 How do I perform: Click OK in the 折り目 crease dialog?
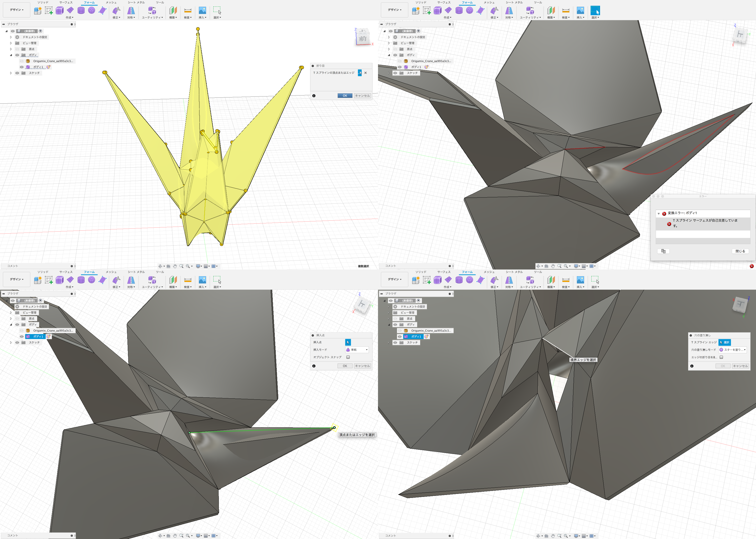[345, 95]
